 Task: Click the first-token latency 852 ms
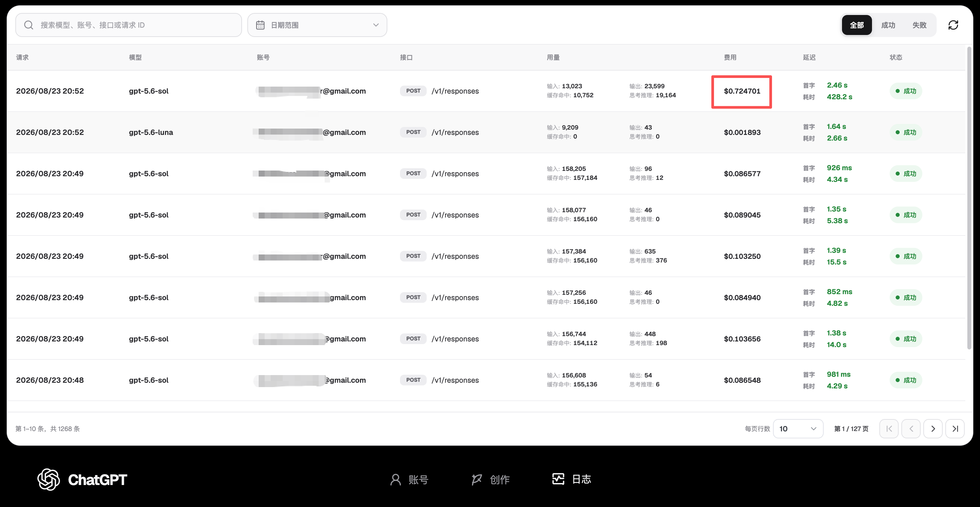click(x=839, y=292)
